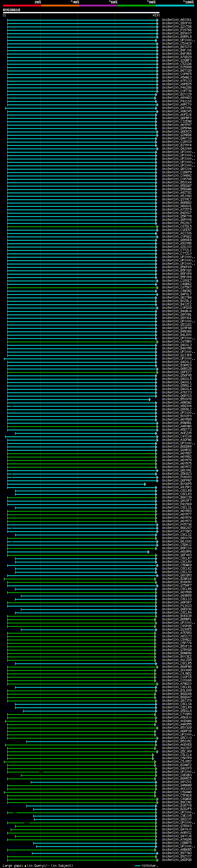Select the label UniRef100_B4F9R4
The width and height of the screenshot is (197, 868).
[x=176, y=54]
